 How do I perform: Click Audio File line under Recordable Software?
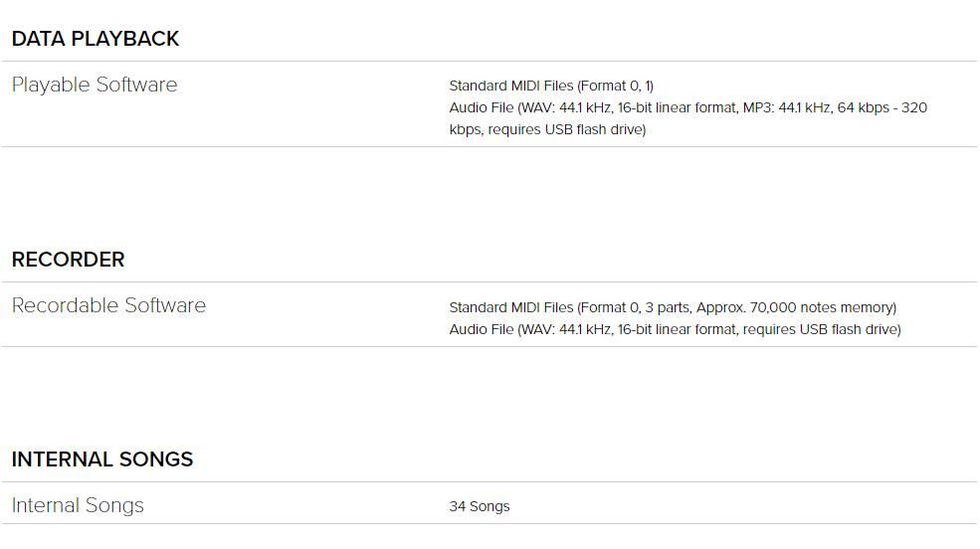point(675,329)
